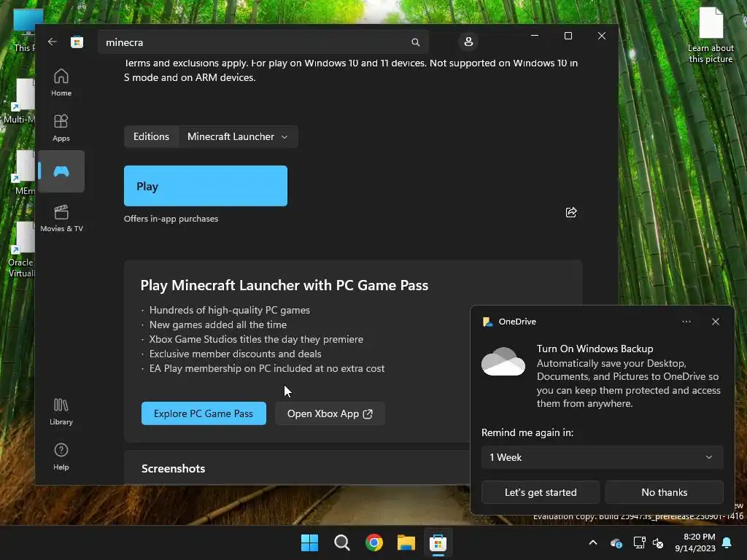Launch Google Chrome from taskbar
The image size is (747, 560).
coord(374,542)
